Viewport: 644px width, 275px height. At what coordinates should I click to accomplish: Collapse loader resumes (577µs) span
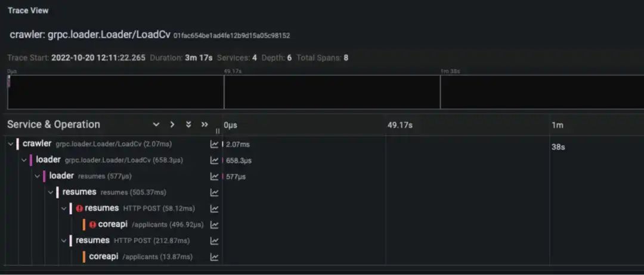(x=37, y=176)
